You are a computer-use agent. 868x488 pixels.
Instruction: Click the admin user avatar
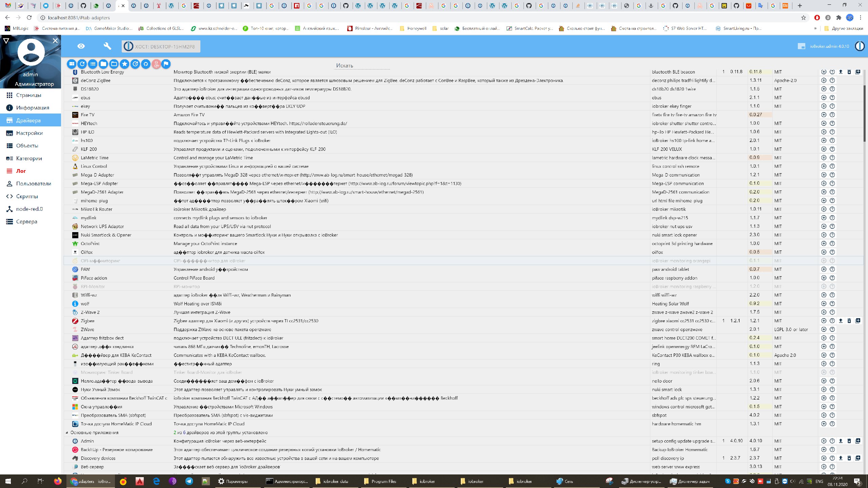pos(31,52)
